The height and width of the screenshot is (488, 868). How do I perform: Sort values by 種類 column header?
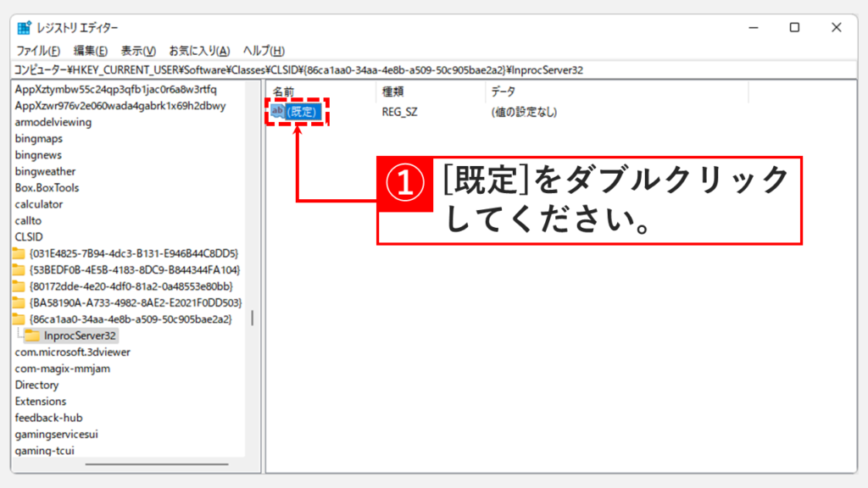(x=430, y=91)
